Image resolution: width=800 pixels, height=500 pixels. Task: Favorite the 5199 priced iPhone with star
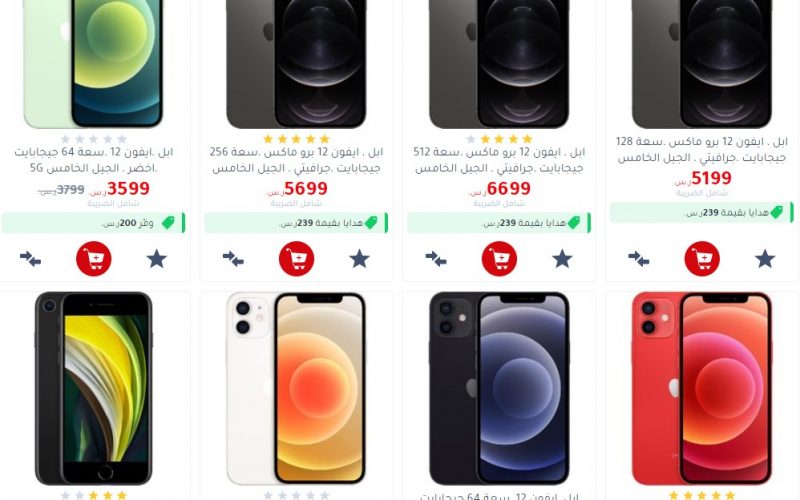pyautogui.click(x=765, y=259)
